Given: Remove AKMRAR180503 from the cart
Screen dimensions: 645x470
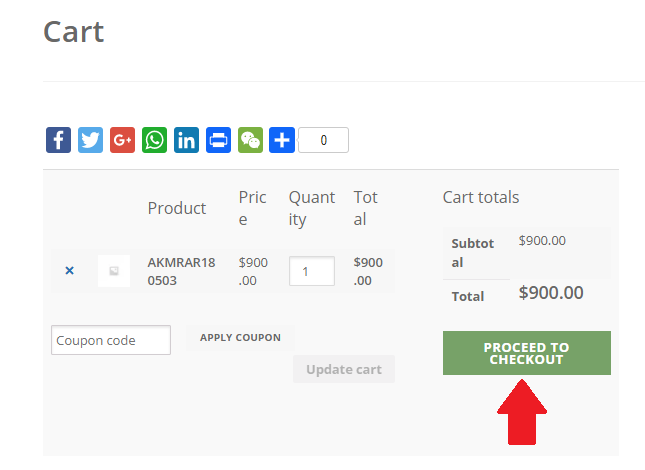Looking at the screenshot, I should pos(69,271).
